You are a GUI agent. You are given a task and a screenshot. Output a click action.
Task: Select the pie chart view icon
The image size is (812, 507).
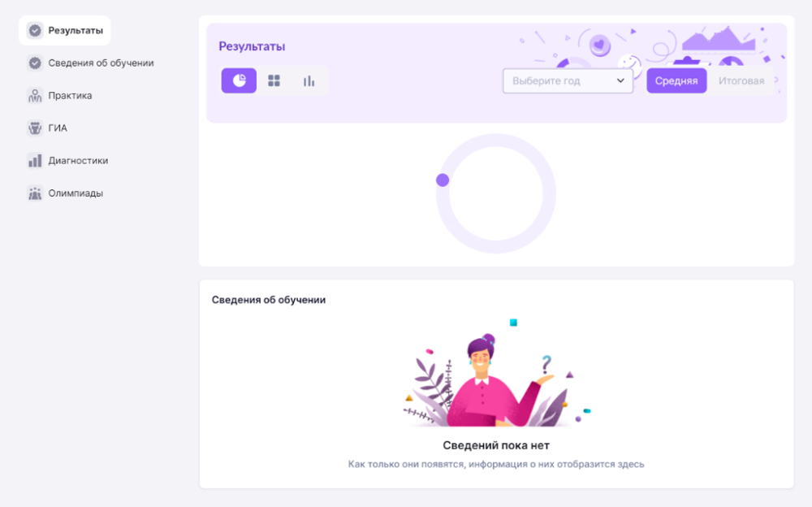(x=239, y=80)
